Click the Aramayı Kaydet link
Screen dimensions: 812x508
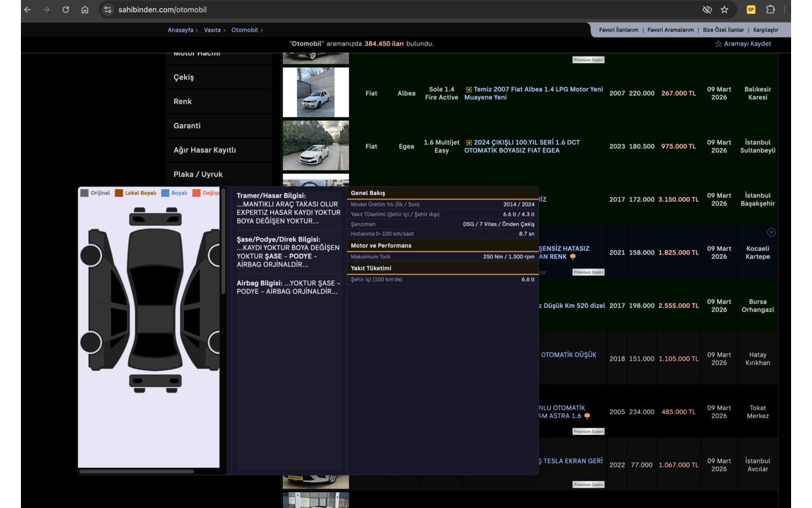[x=747, y=44]
